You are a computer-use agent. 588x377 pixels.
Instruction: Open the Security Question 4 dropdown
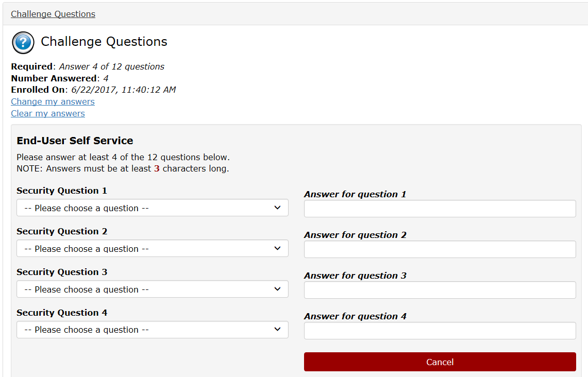(152, 330)
